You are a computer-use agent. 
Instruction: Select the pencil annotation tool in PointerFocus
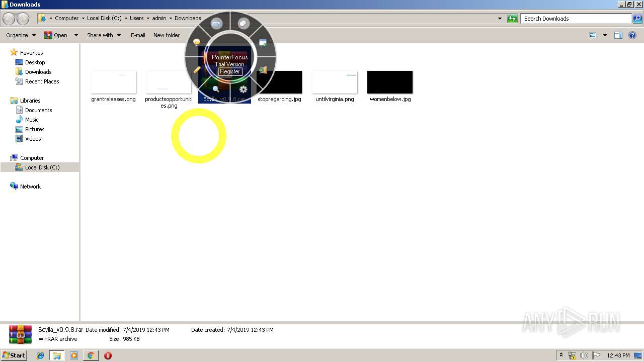(197, 70)
